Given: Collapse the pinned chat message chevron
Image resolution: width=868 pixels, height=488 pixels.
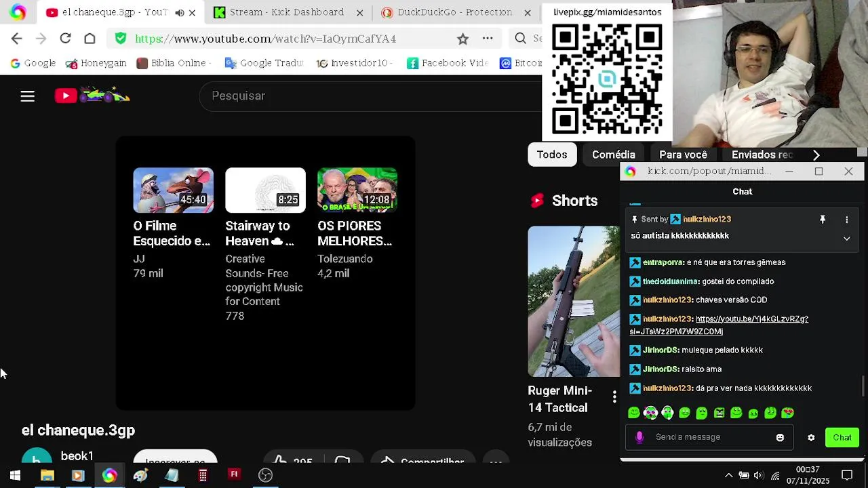Looking at the screenshot, I should coord(846,239).
